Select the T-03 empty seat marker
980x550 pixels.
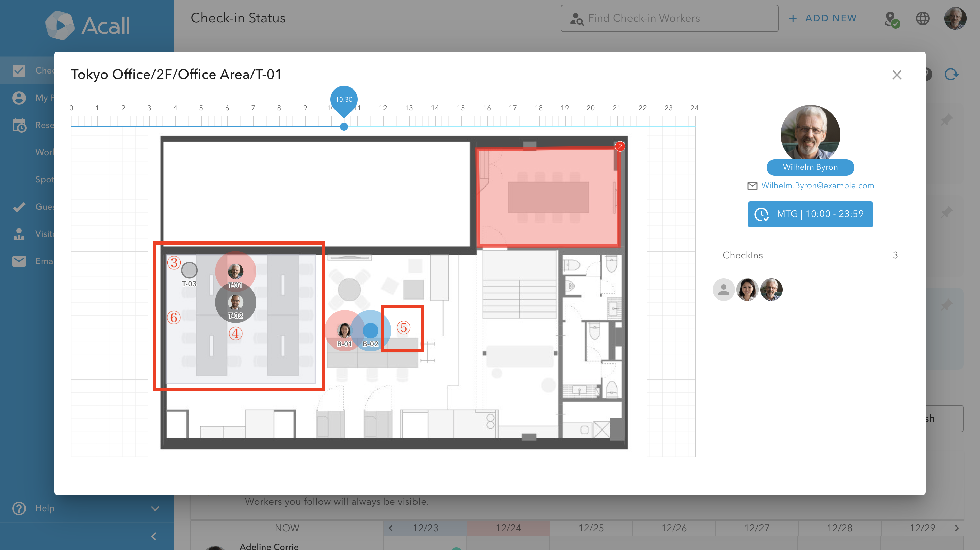pyautogui.click(x=189, y=270)
